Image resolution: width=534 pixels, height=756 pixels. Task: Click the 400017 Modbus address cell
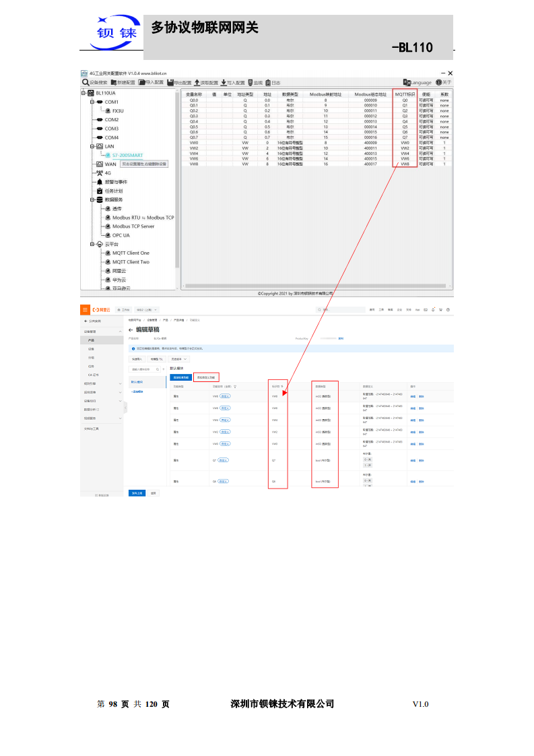(x=370, y=164)
